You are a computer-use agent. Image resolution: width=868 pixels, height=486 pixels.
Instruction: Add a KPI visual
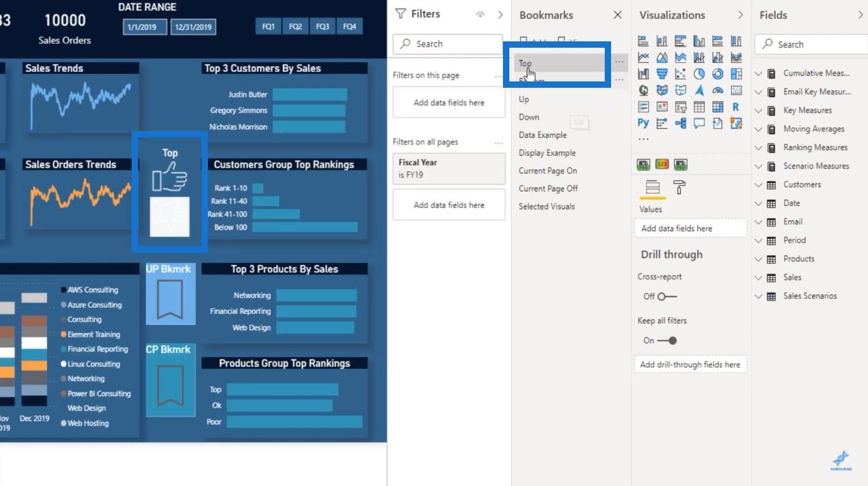(x=662, y=107)
